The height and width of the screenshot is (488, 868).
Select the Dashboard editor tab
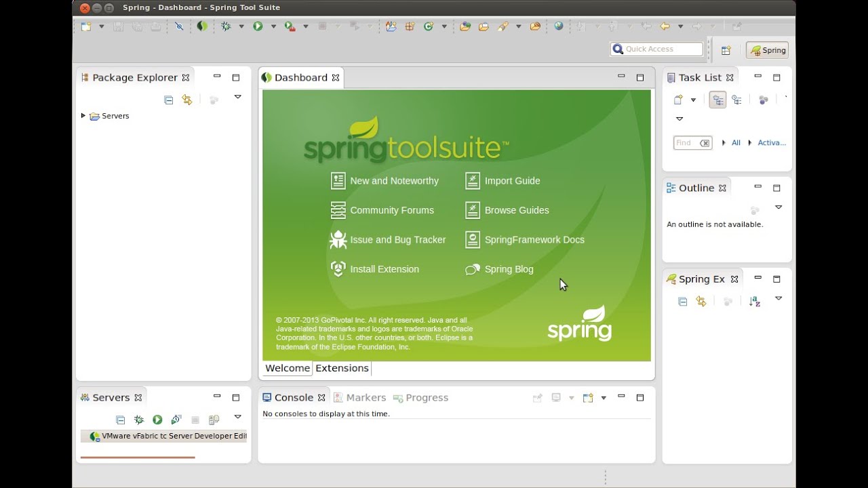(x=300, y=77)
